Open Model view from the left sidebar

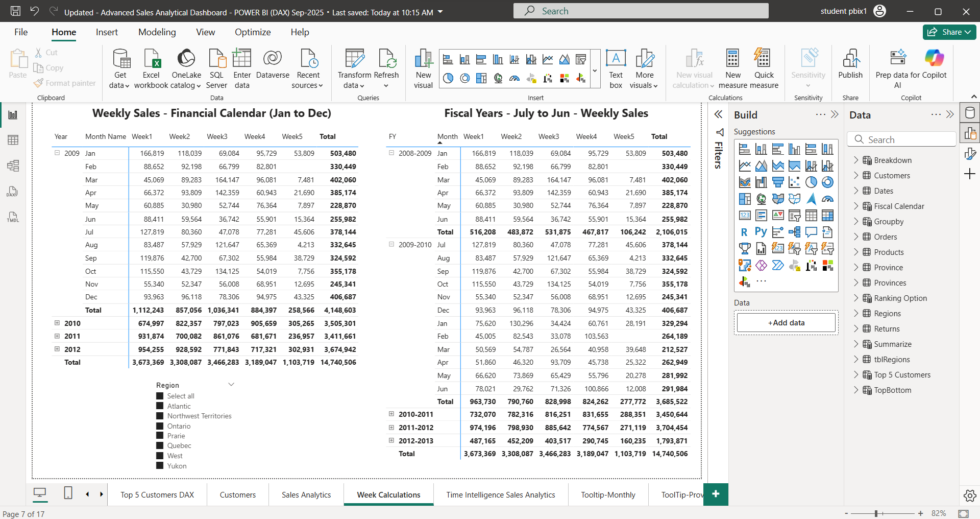tap(13, 166)
